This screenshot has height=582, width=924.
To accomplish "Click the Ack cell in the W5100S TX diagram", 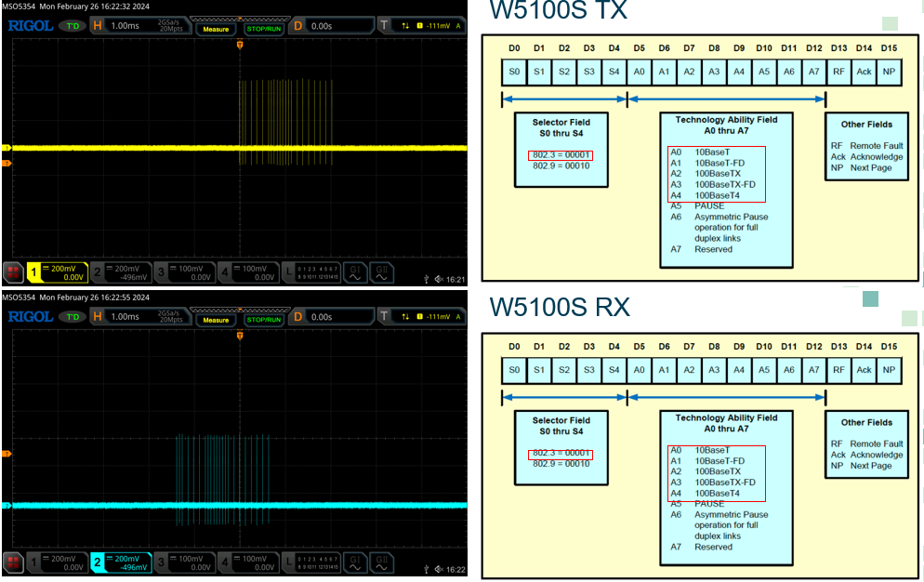I will point(864,72).
